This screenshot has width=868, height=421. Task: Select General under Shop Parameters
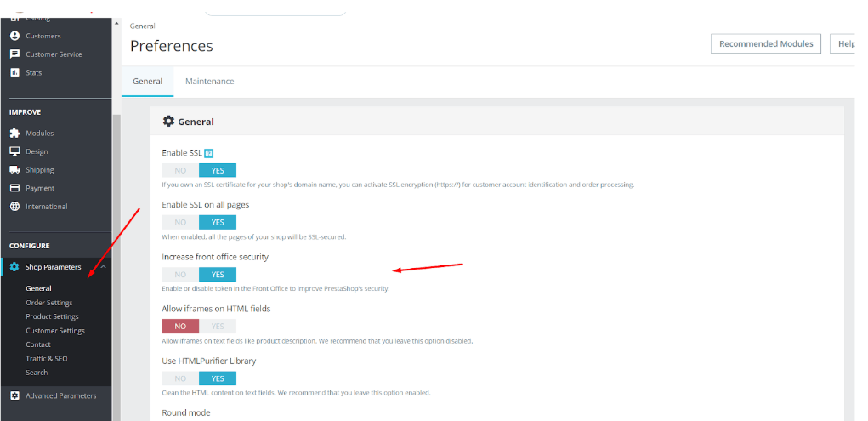(x=39, y=288)
